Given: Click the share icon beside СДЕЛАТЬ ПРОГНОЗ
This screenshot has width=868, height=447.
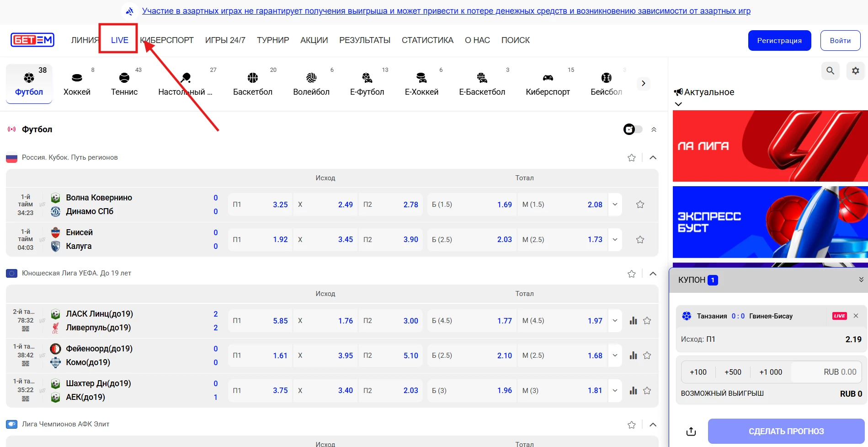Looking at the screenshot, I should coord(691,431).
